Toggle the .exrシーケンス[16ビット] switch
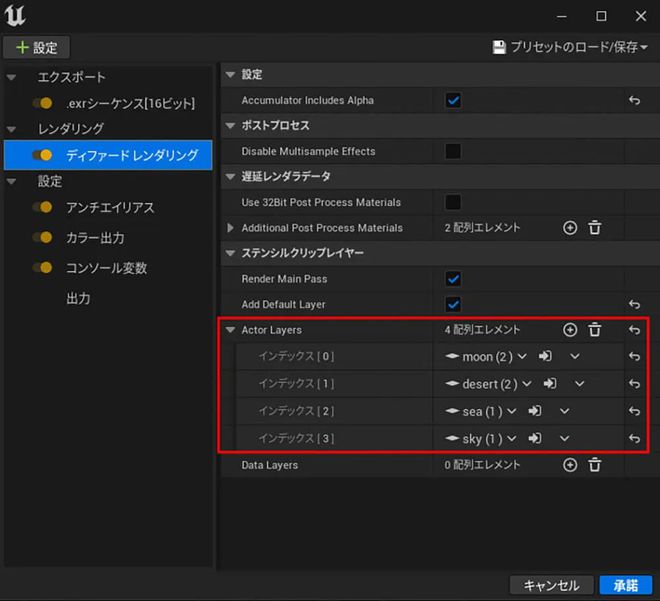 point(43,103)
